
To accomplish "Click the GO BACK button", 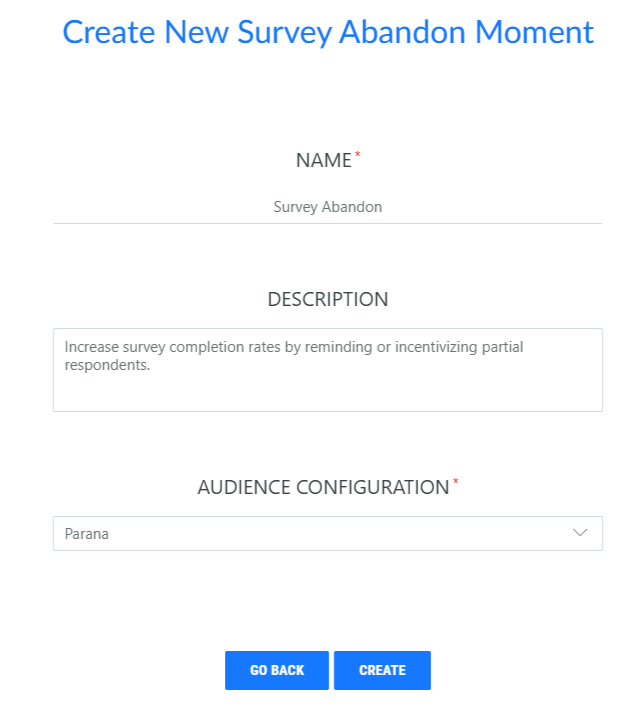I will click(276, 670).
